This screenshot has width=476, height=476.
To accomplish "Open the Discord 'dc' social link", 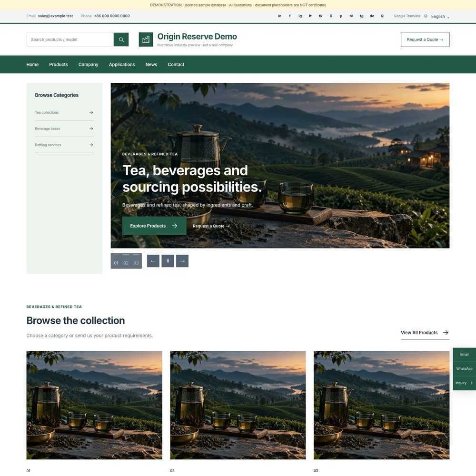I will 372,16.
